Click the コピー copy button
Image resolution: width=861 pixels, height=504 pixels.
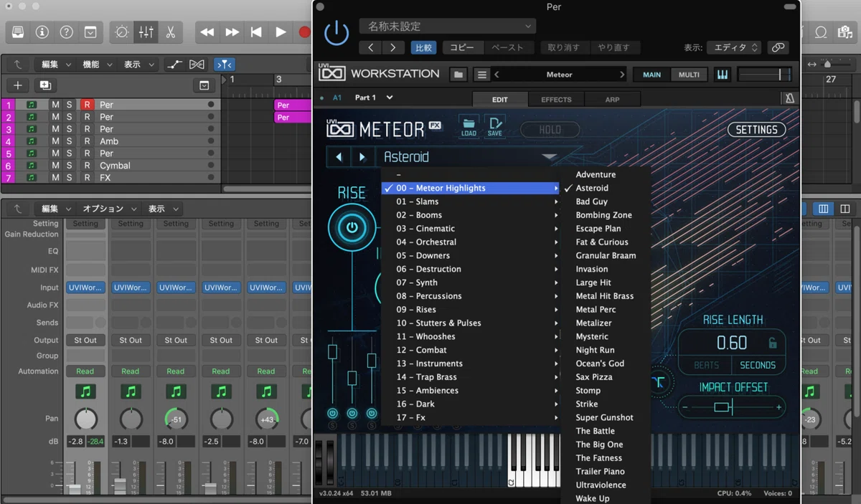462,47
